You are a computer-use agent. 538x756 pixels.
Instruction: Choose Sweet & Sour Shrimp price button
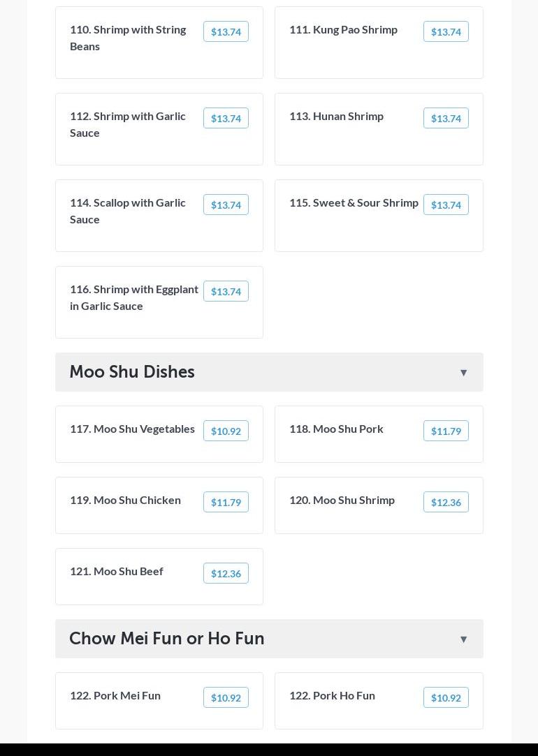(446, 205)
